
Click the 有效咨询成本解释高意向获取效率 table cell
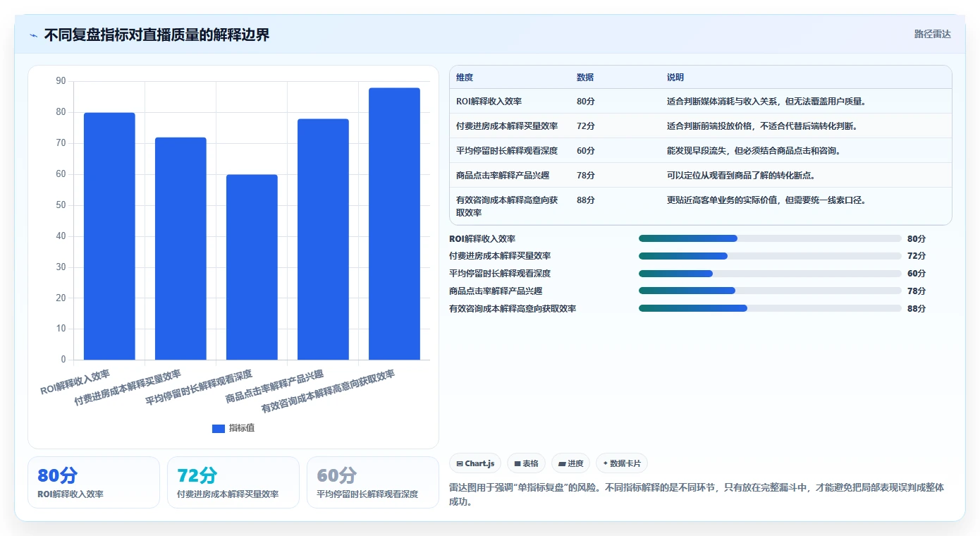(507, 206)
